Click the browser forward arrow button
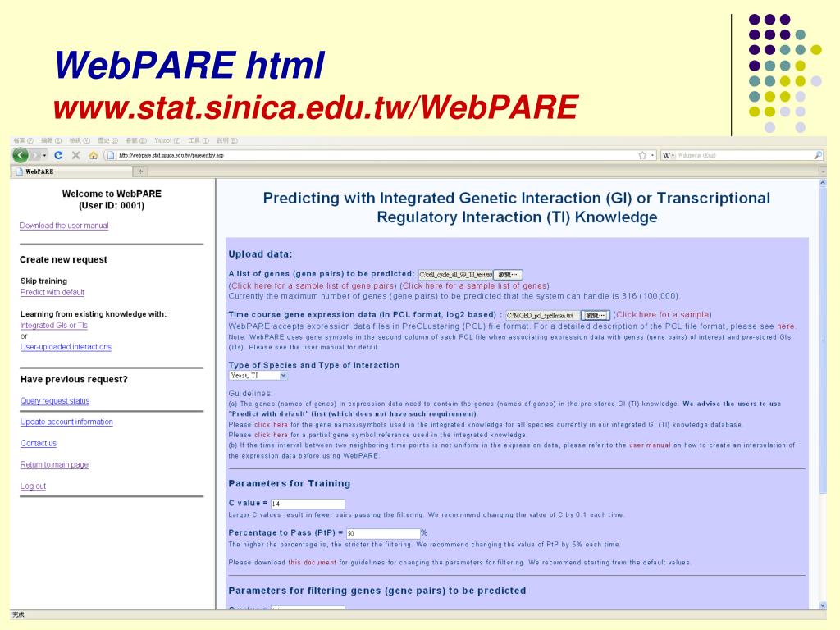Image resolution: width=840 pixels, height=630 pixels. point(34,155)
